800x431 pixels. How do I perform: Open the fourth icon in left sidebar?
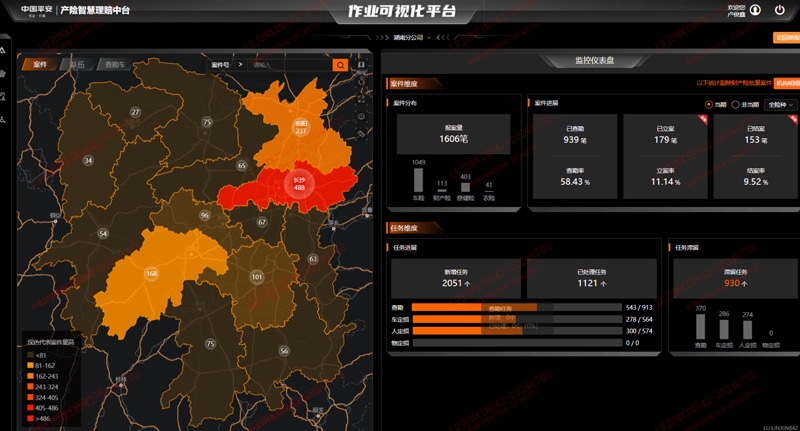[x=3, y=120]
